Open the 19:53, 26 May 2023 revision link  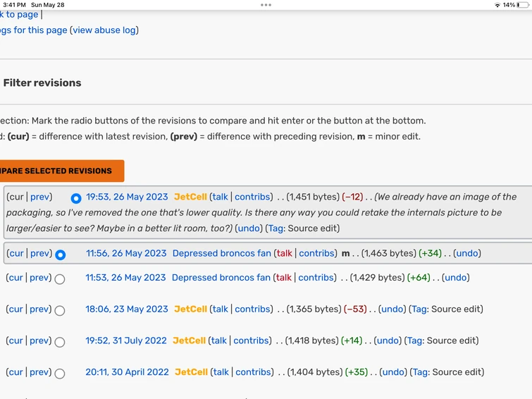coord(127,197)
